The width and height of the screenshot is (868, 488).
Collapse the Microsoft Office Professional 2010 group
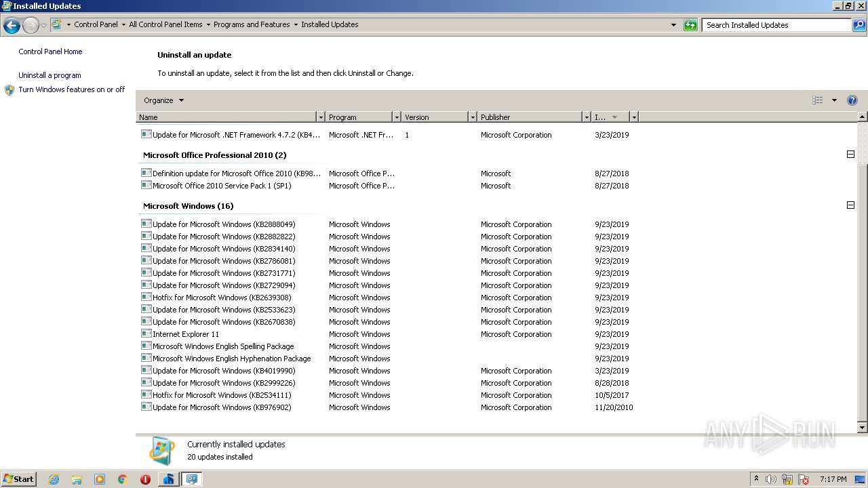[x=850, y=155]
